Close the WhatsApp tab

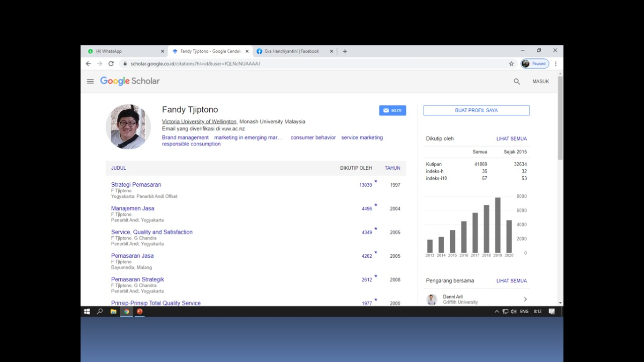pos(163,51)
